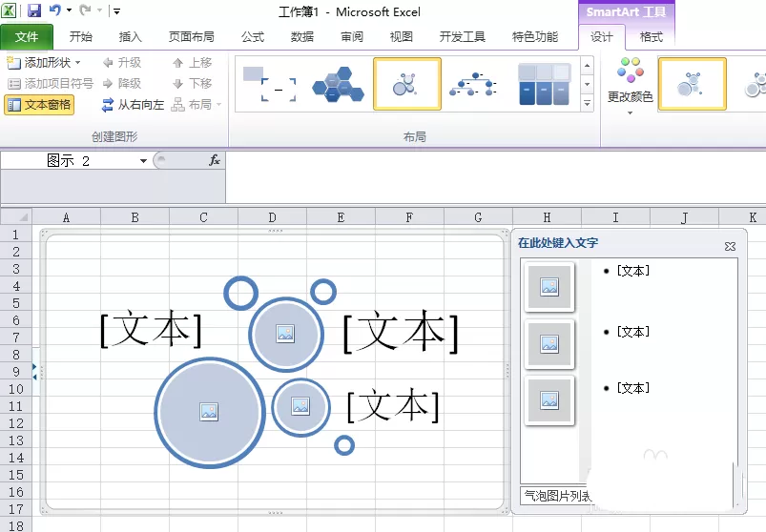Click the 气泡图片列表 layout description link
Screen dimensions: 766x532
558,496
